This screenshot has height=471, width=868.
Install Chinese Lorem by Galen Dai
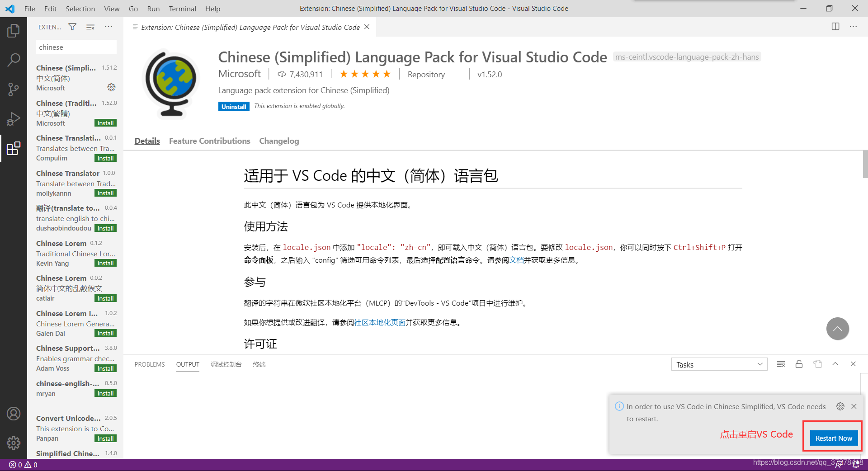click(x=106, y=333)
